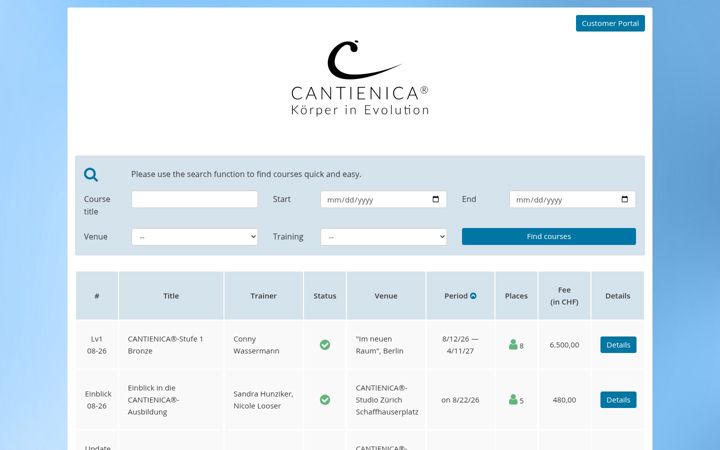
Task: Open Details for CANTIENICA®-Stufe 1 Bronze
Action: coord(618,345)
